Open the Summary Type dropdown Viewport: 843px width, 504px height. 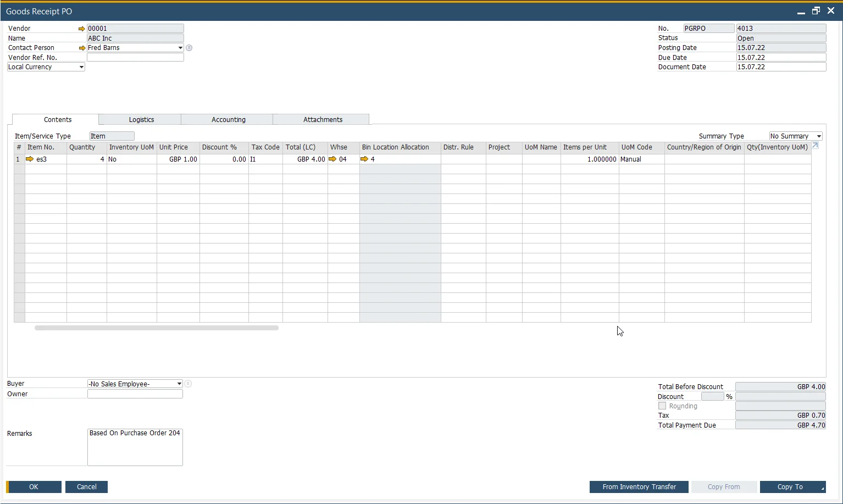pos(819,136)
